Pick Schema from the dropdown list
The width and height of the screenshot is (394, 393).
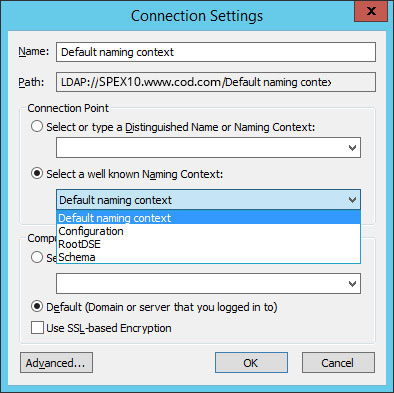pyautogui.click(x=208, y=257)
